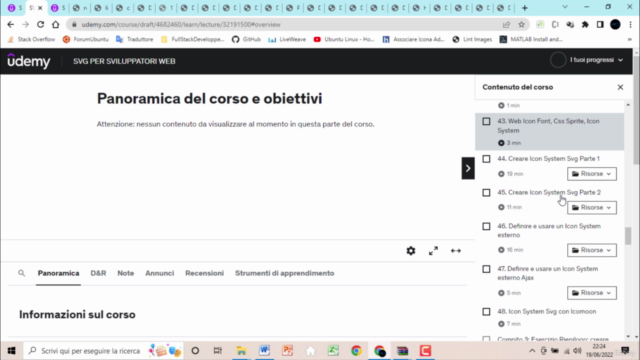The image size is (640, 360).
Task: Open the browser side panel icon
Action: [600, 24]
